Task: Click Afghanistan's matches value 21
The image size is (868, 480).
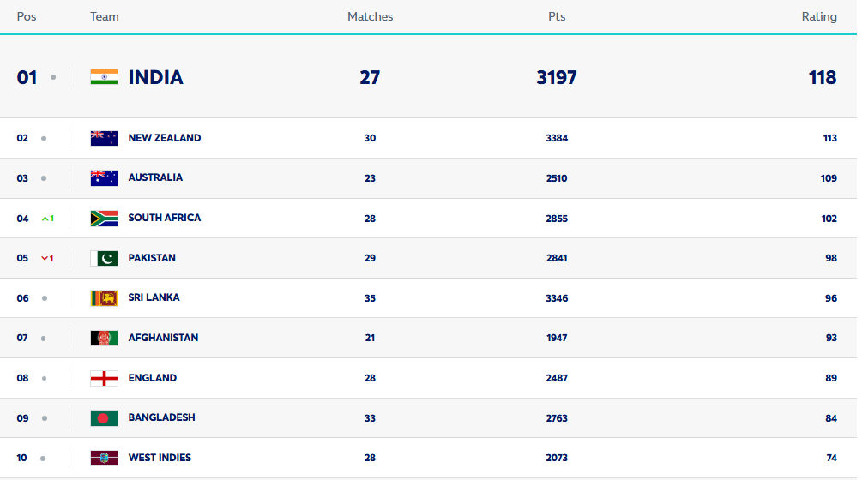Action: [370, 338]
